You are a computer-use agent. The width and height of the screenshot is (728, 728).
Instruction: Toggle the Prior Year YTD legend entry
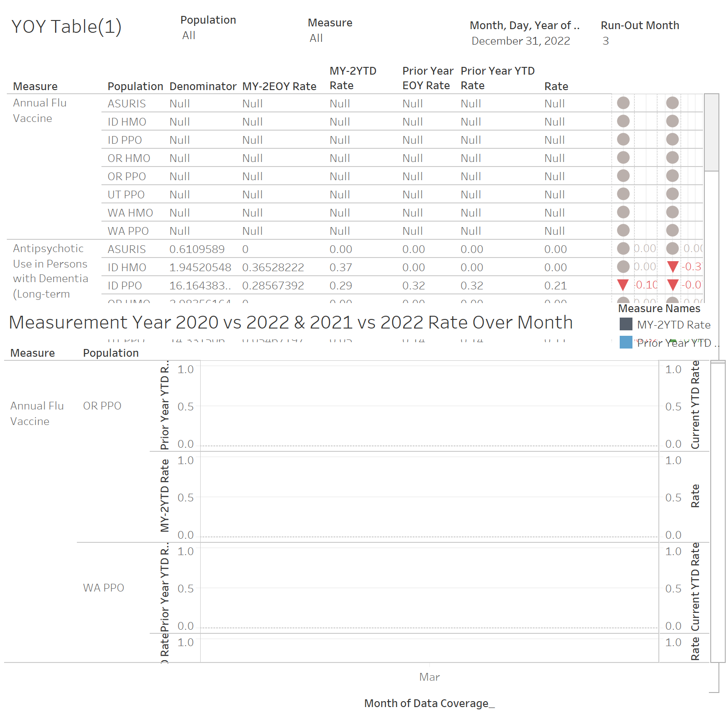[675, 343]
